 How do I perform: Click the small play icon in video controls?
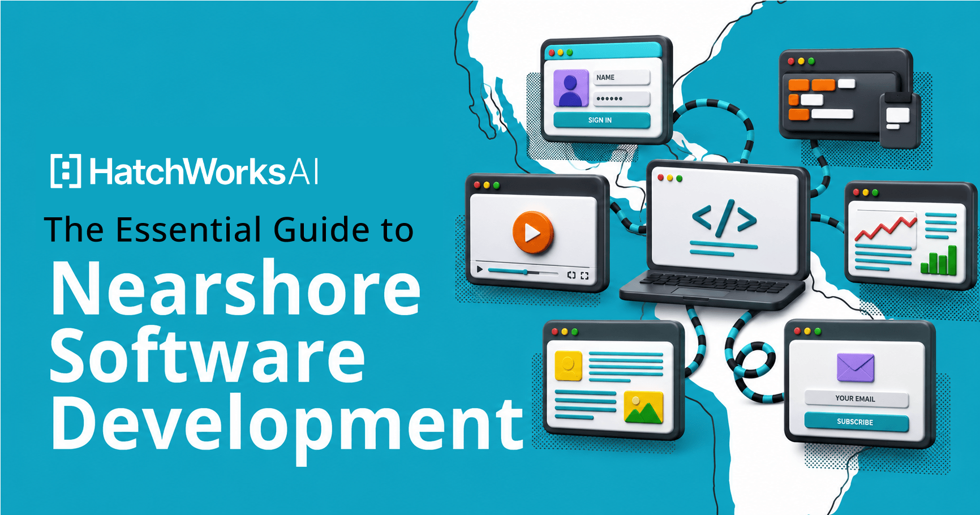click(x=480, y=269)
